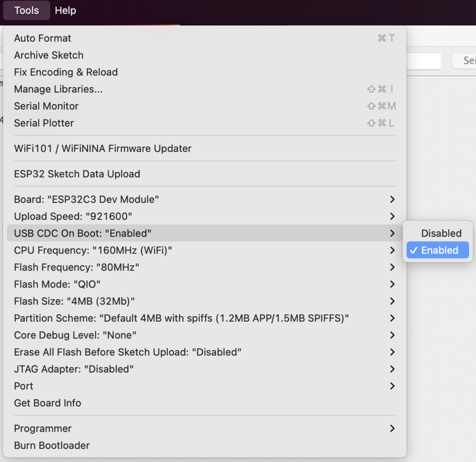Select Archive Sketch

pyautogui.click(x=205, y=55)
